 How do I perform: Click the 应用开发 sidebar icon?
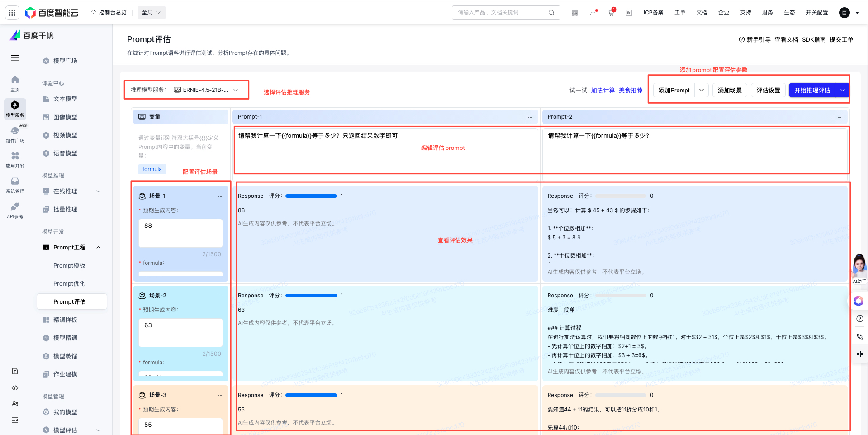pyautogui.click(x=15, y=159)
